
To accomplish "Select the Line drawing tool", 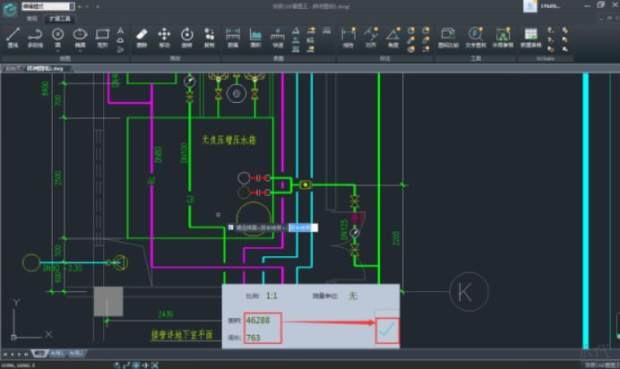I will click(x=13, y=38).
